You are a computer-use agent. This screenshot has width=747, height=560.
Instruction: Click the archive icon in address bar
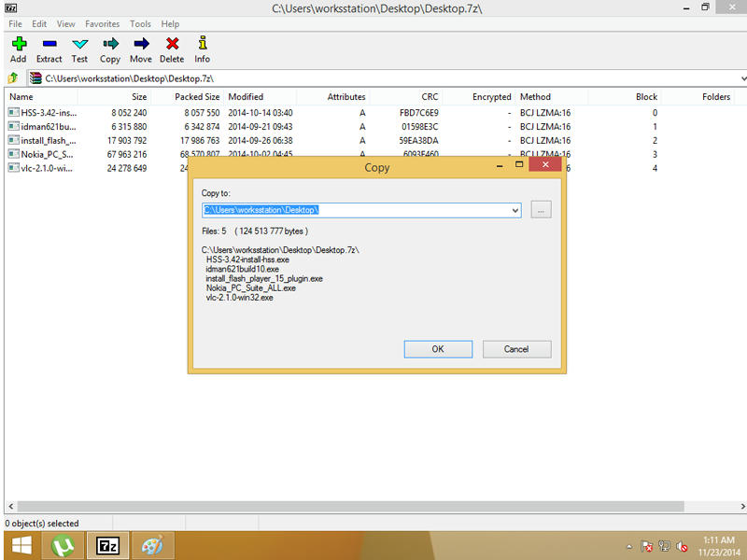coord(35,78)
